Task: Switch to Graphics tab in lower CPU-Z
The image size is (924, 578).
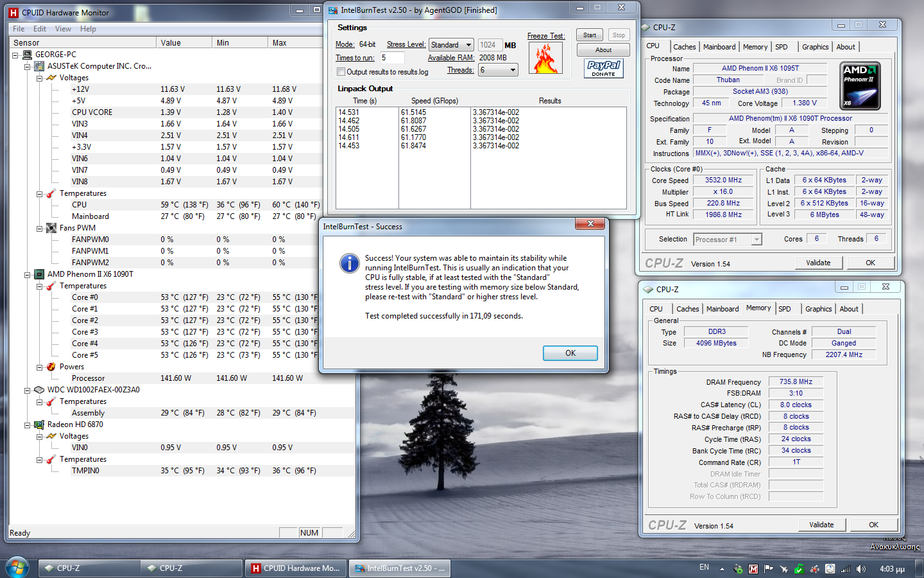Action: click(x=818, y=309)
